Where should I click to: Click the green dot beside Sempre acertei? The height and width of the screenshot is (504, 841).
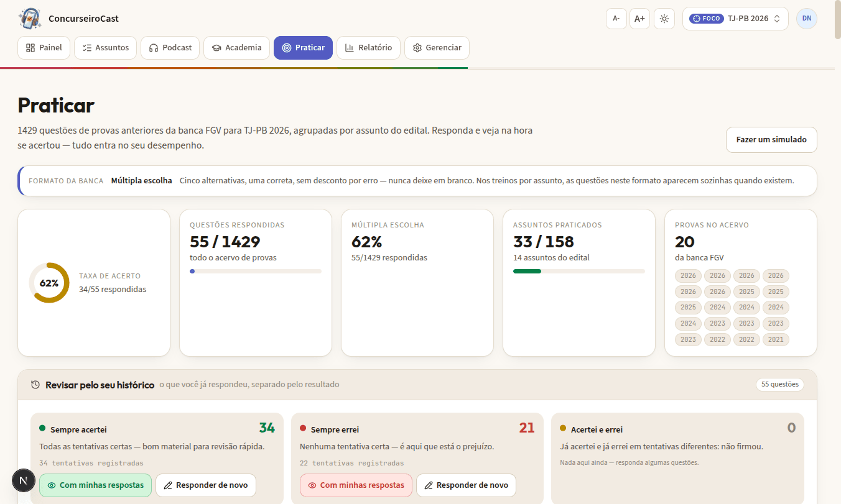(x=42, y=428)
